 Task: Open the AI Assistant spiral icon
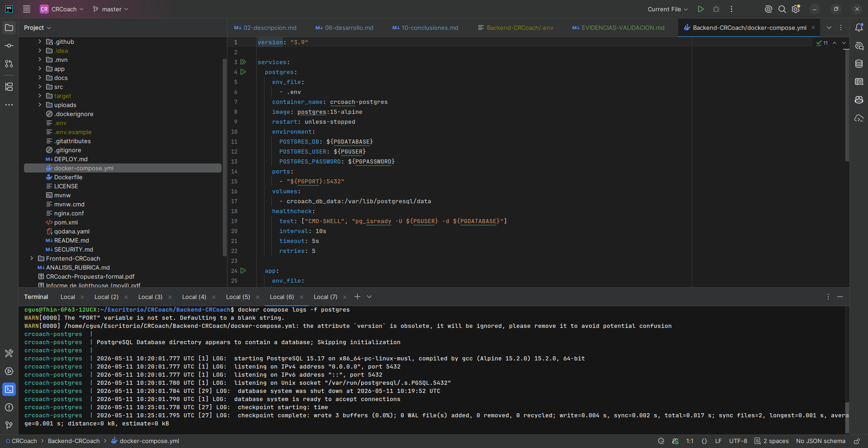[768, 9]
